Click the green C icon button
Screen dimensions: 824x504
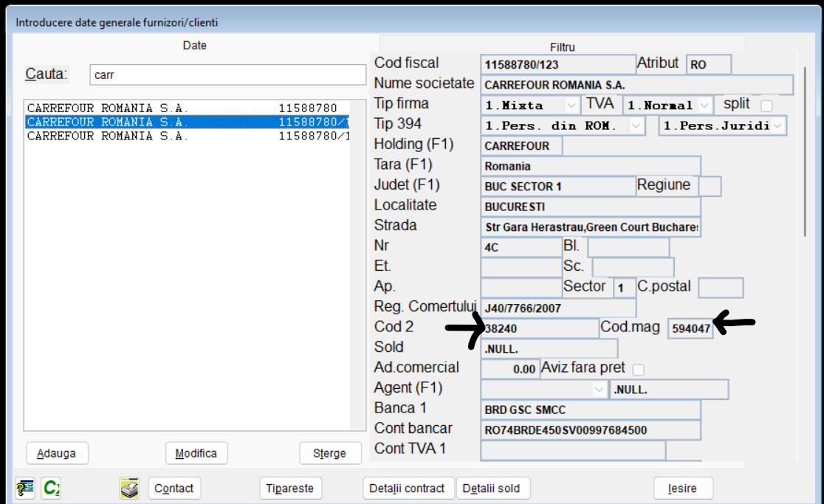click(x=52, y=489)
